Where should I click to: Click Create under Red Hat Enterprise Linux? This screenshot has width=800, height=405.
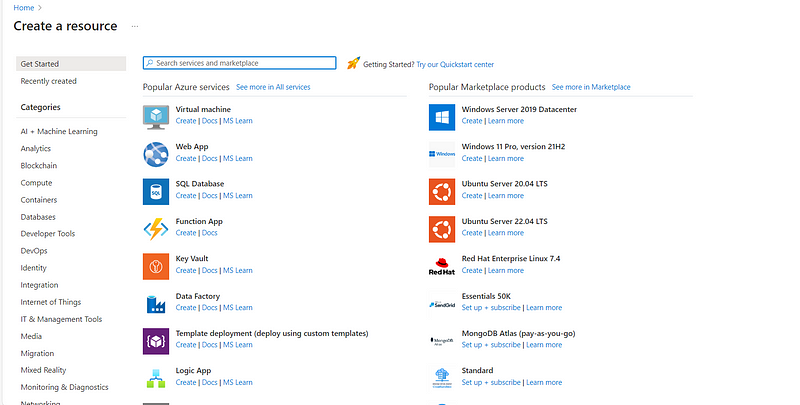[472, 270]
